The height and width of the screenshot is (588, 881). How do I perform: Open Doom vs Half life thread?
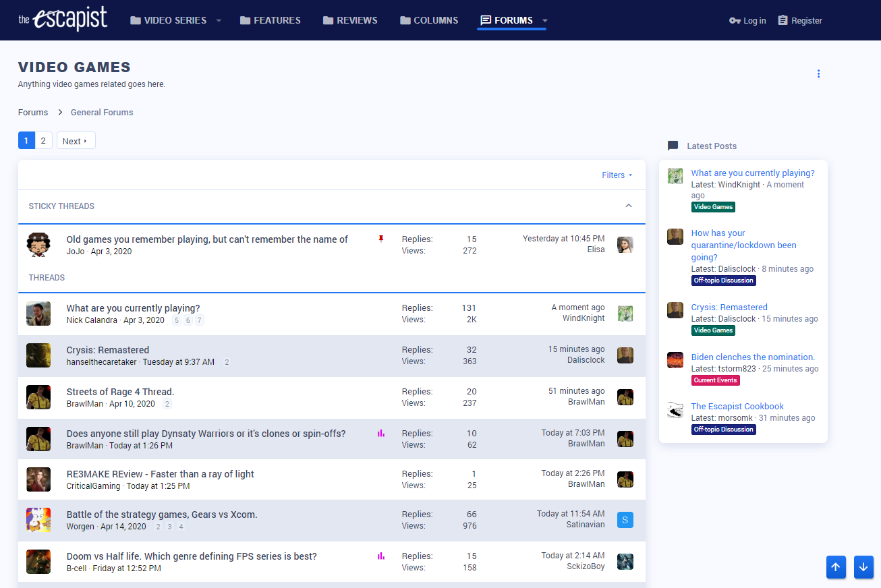(192, 556)
